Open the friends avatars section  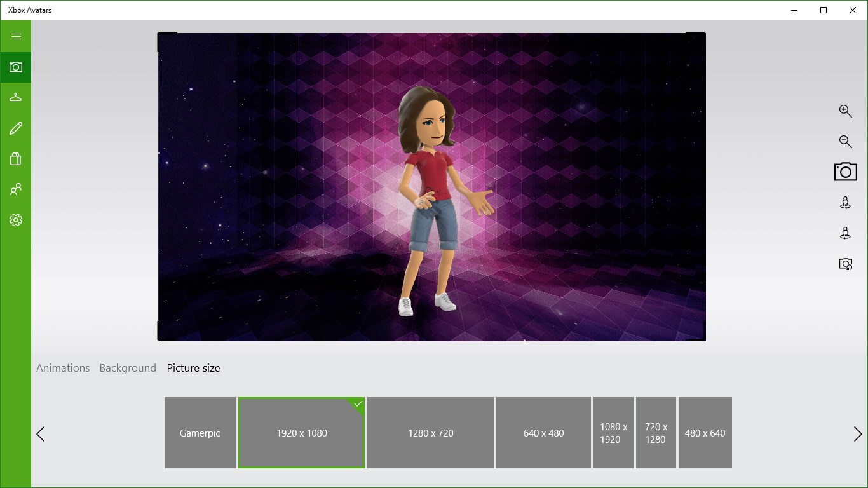[15, 189]
